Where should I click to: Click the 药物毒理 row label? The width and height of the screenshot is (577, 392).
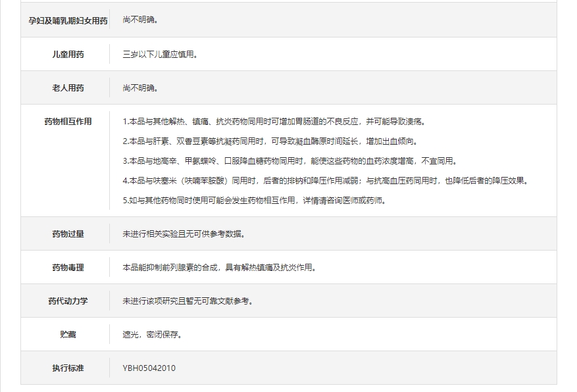(x=68, y=267)
